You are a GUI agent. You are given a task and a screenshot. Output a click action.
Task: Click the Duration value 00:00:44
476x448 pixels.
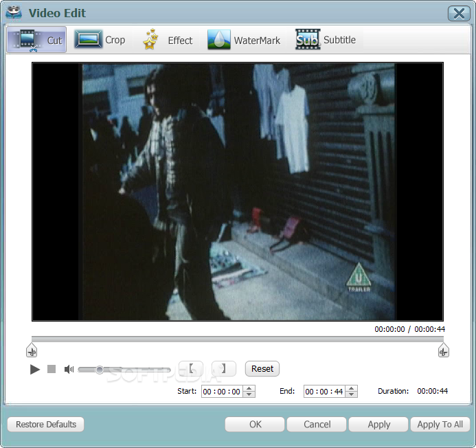pos(432,391)
